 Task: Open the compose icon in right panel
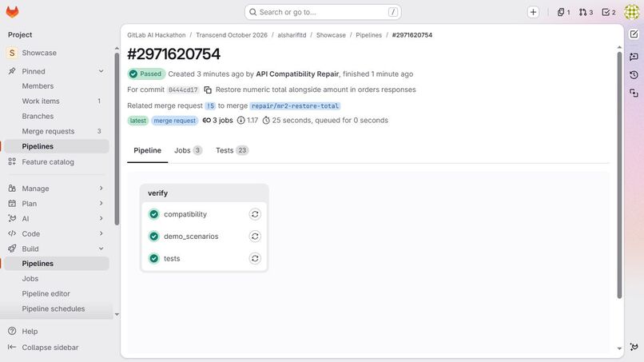634,34
